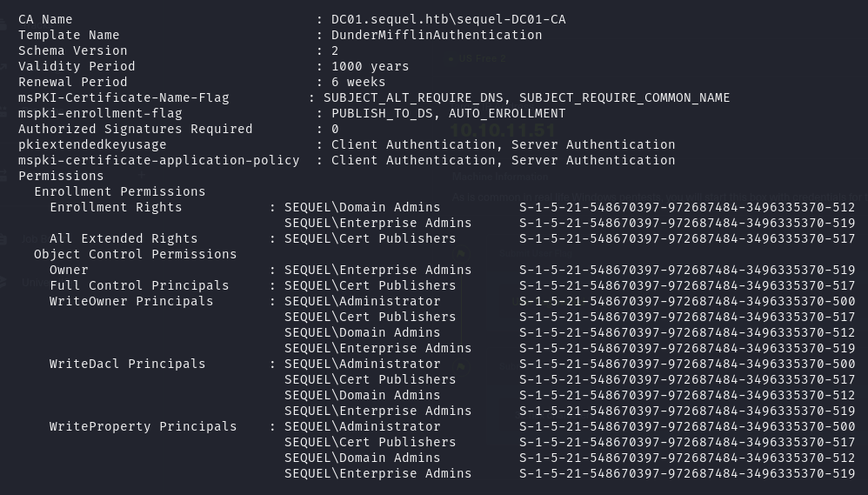
Task: Click the Object Control Permissions heading
Action: pos(135,254)
